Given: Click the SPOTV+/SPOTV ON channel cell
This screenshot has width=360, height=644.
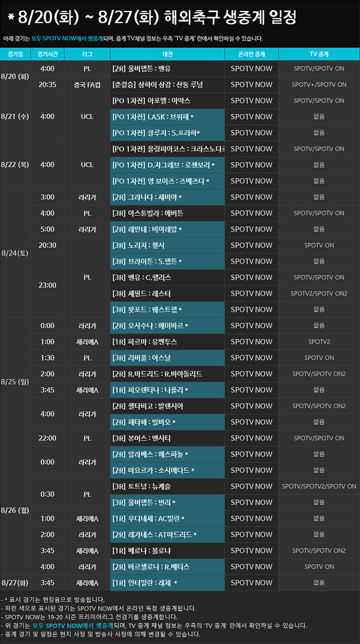Looking at the screenshot, I should click(319, 84).
